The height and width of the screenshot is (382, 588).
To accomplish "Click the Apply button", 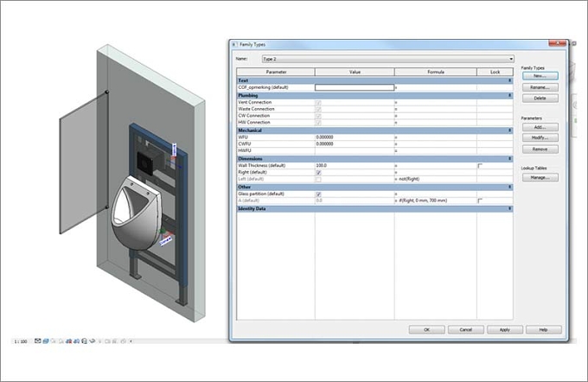I will pyautogui.click(x=505, y=330).
